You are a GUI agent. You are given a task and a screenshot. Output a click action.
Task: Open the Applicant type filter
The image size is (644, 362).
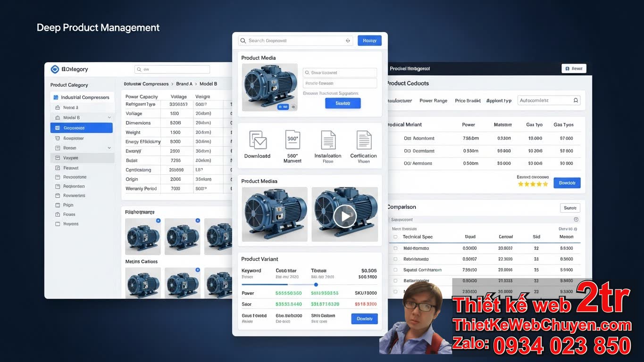[499, 101]
